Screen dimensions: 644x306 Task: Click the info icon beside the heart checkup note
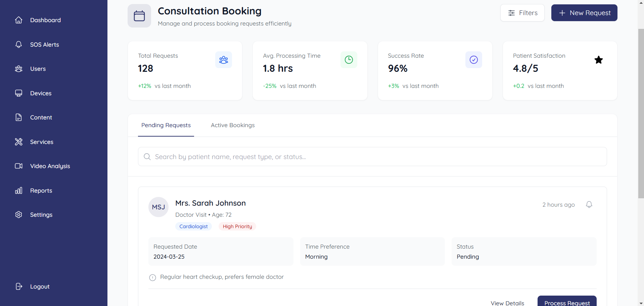pos(152,277)
